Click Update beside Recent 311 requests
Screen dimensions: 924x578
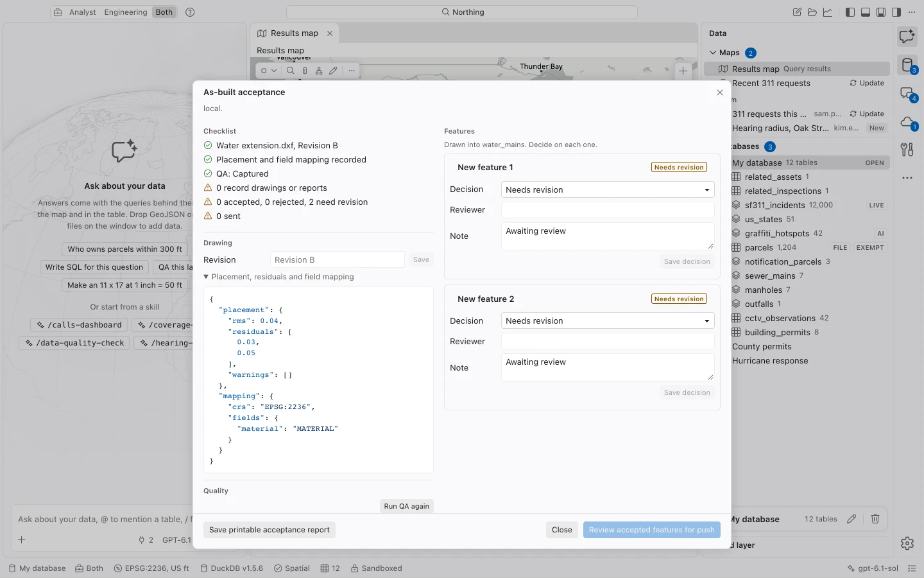[867, 83]
